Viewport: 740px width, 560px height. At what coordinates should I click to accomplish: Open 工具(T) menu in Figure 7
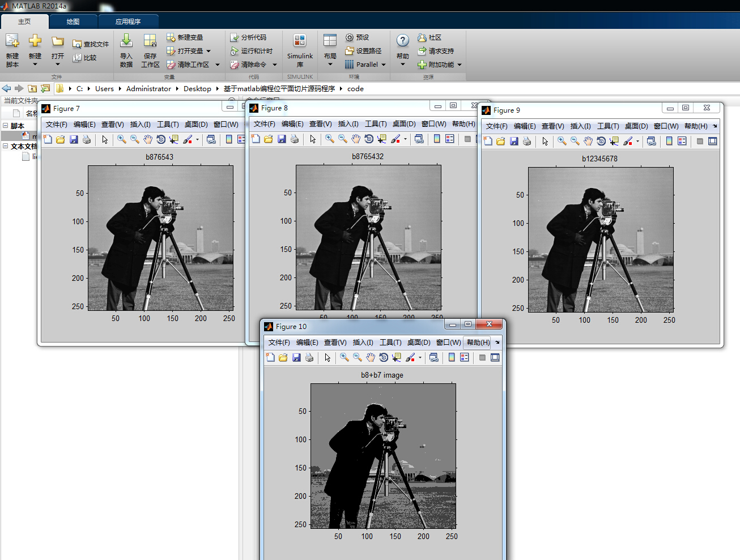click(168, 125)
